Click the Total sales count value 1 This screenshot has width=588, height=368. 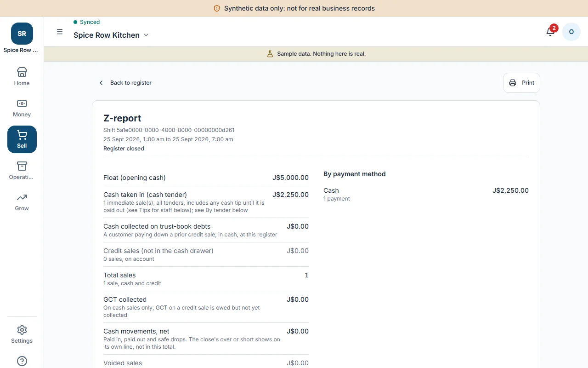click(306, 275)
